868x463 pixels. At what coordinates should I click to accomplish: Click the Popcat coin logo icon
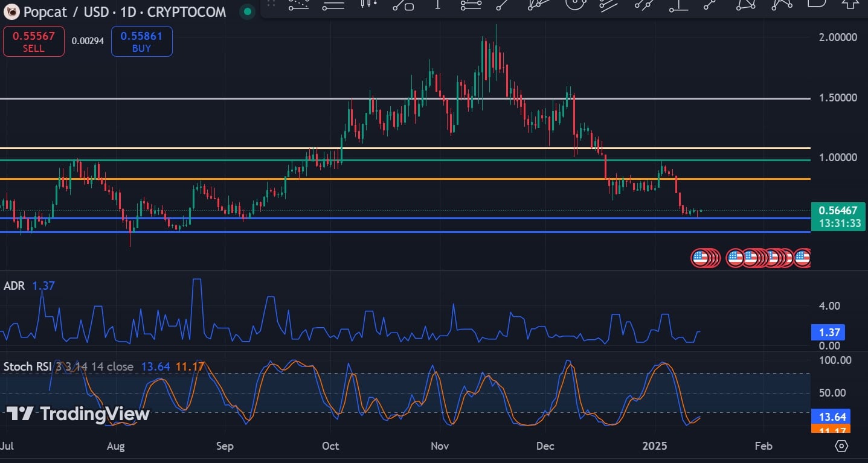coord(11,11)
